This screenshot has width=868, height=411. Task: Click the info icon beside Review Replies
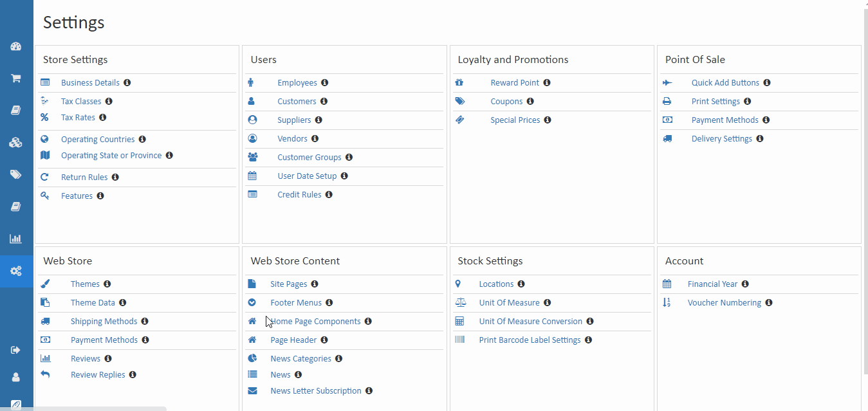(133, 375)
